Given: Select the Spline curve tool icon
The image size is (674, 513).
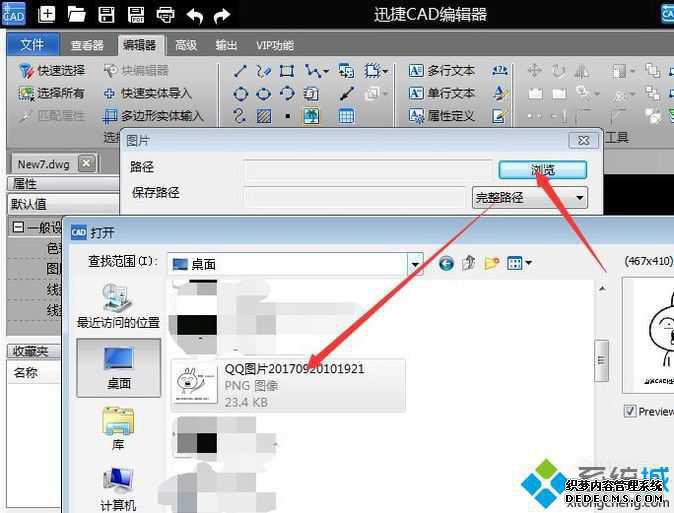Looking at the screenshot, I should 240,116.
